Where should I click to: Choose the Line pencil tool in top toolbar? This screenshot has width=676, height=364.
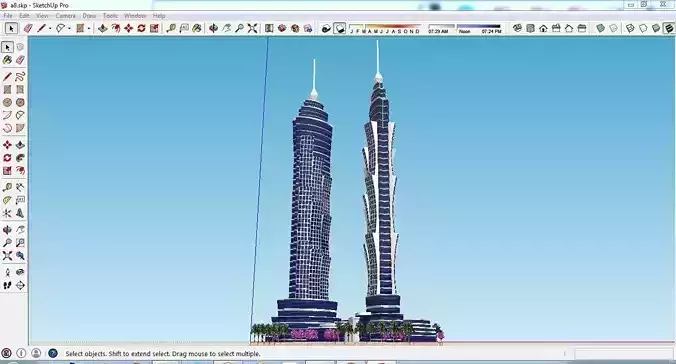point(41,28)
